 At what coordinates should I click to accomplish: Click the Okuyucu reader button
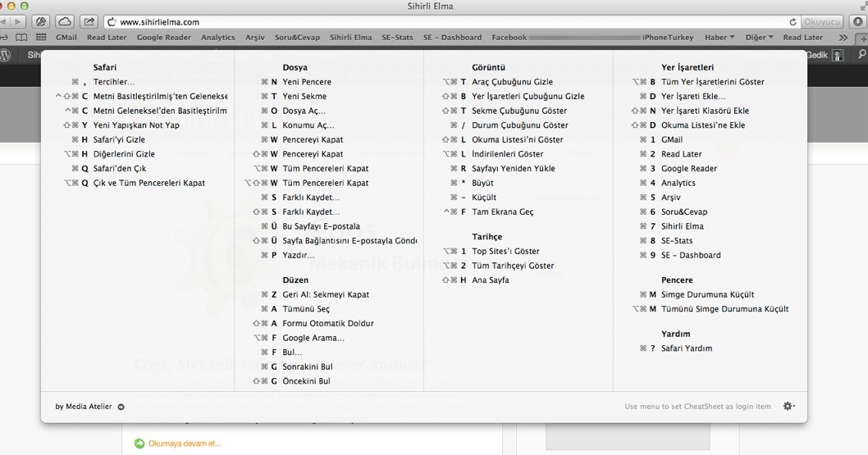tap(821, 22)
